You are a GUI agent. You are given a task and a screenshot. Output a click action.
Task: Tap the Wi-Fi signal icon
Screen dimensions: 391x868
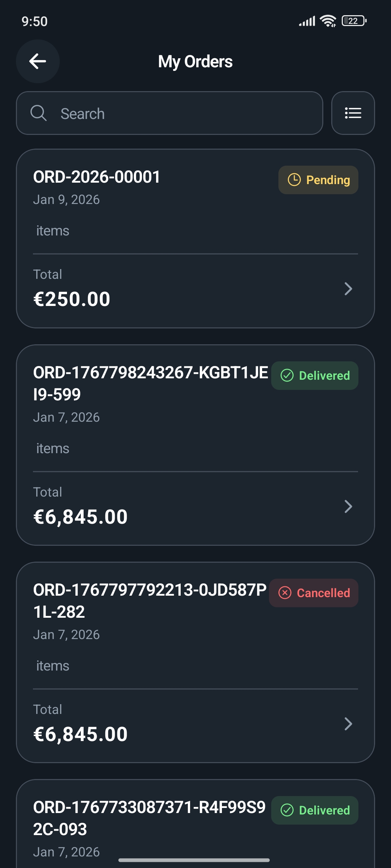click(328, 21)
